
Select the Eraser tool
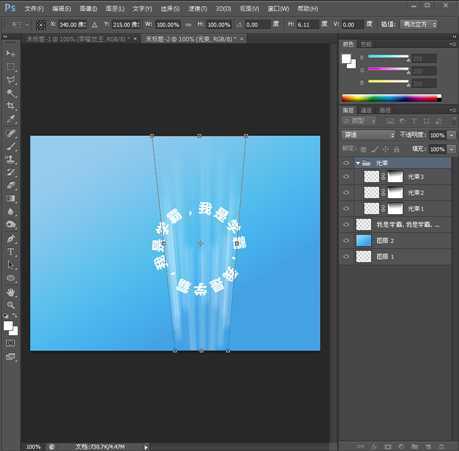click(x=11, y=185)
